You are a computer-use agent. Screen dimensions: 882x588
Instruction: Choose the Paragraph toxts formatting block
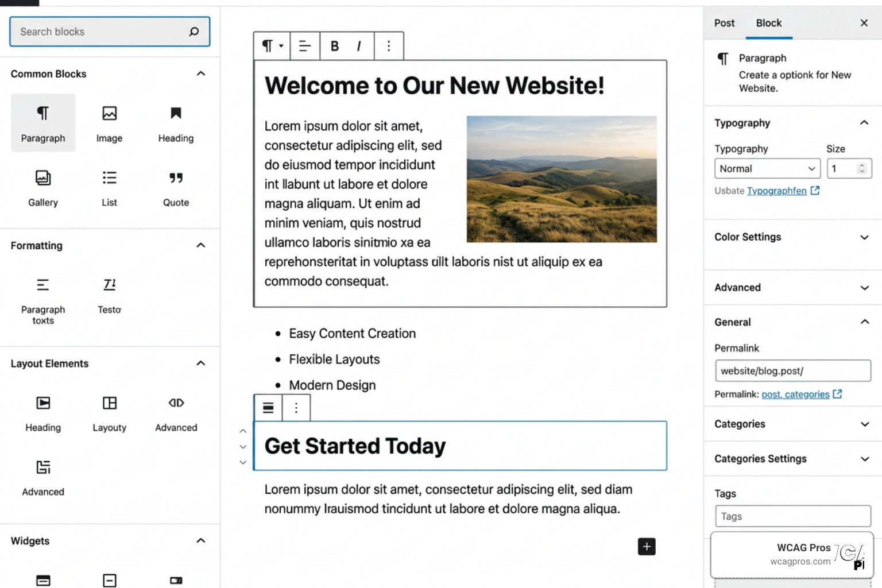(x=43, y=301)
